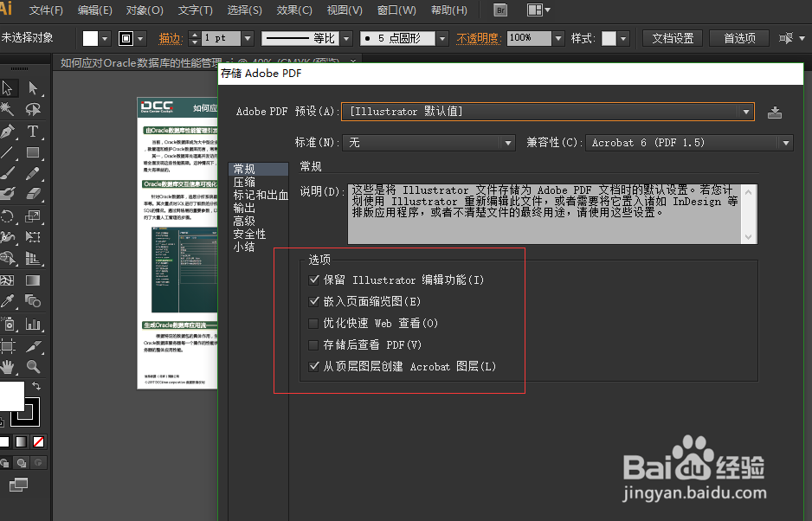Open opacity 100% dropdown arrow

558,38
